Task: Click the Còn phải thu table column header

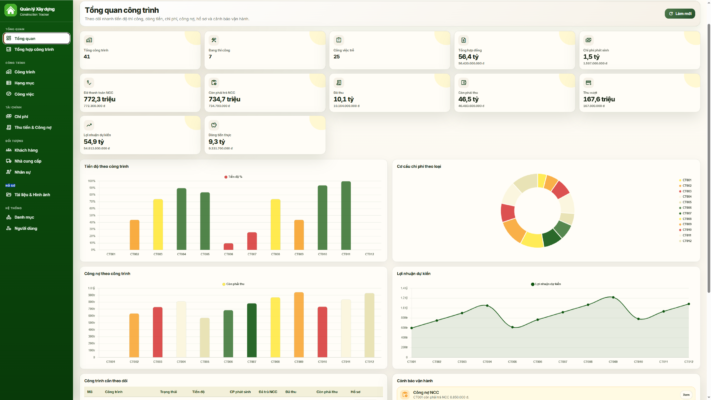Action: coord(327,392)
